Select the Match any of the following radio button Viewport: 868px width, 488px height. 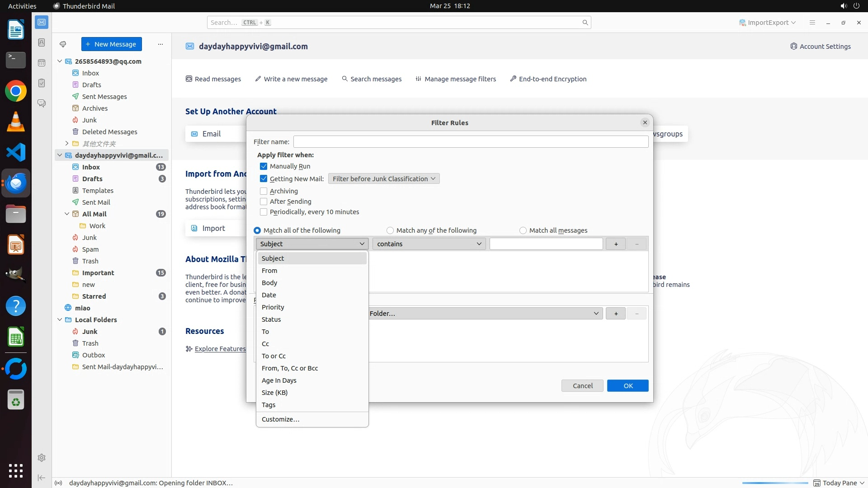390,230
